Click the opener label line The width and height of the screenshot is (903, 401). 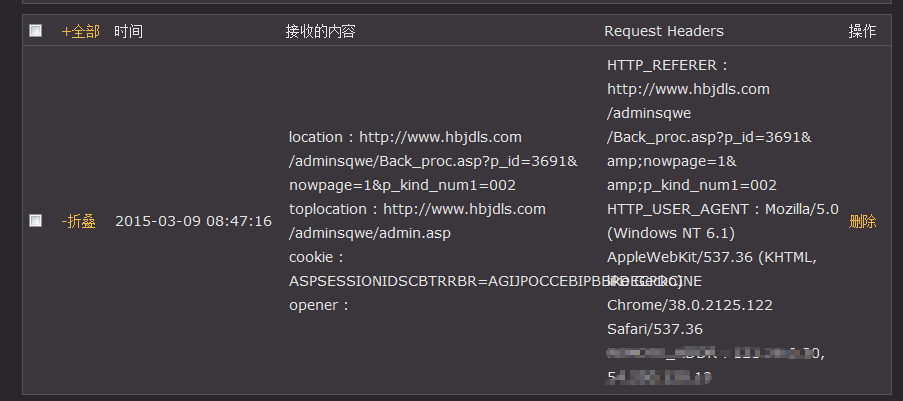(x=319, y=305)
